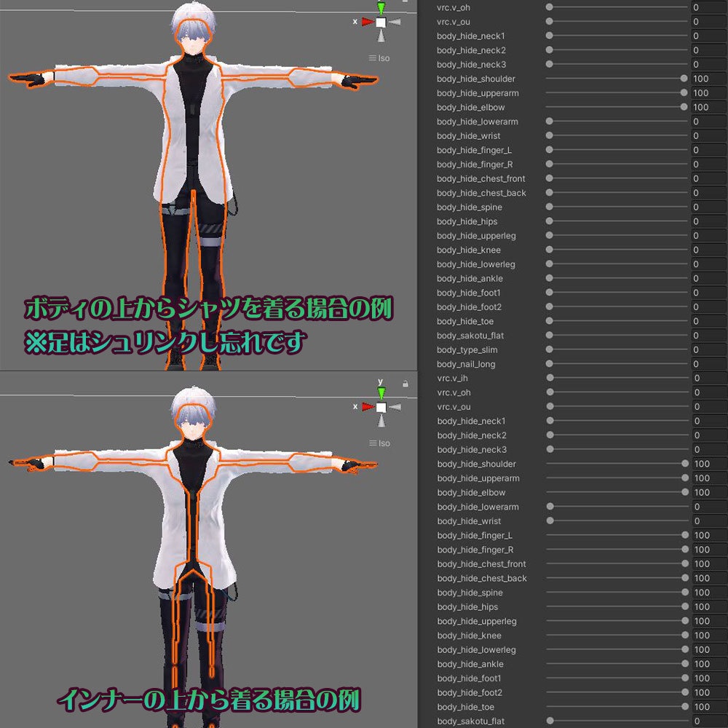Click body_hide_foot2 value field showing 0
Viewport: 728px width, 728px height.
(709, 307)
